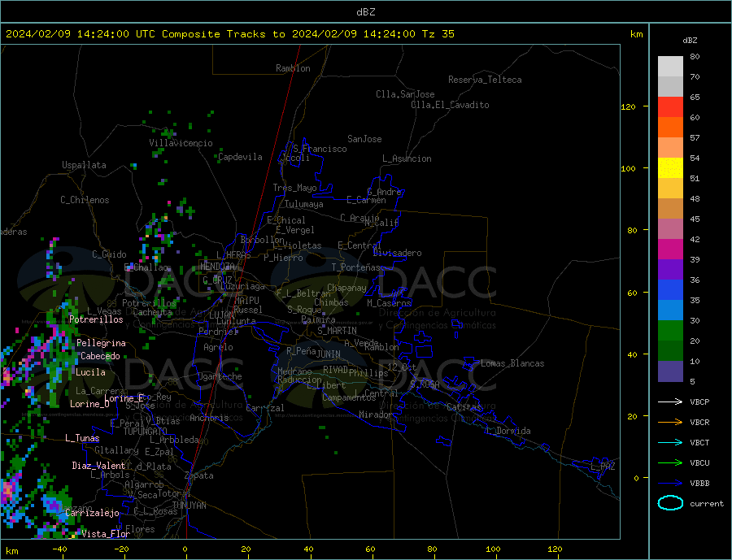Click the Agrelo label
Image resolution: width=732 pixels, height=560 pixels.
tap(218, 347)
